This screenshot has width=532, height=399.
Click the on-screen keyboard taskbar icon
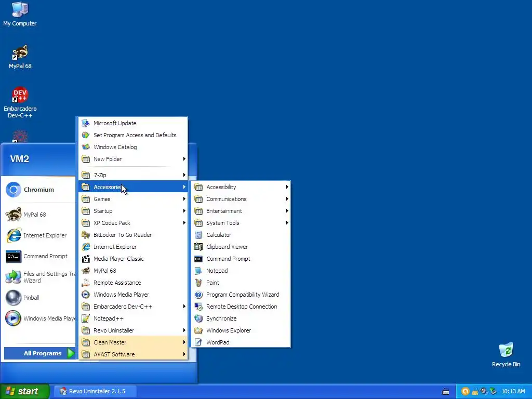tap(446, 392)
